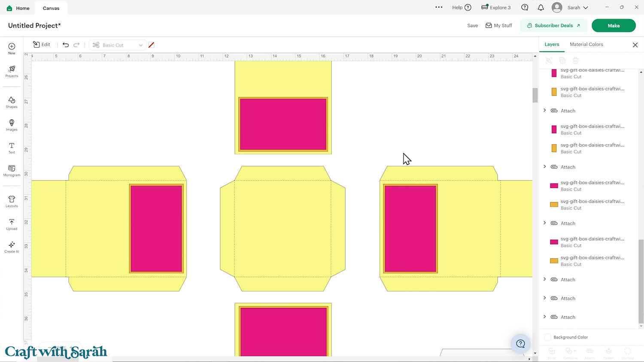The width and height of the screenshot is (644, 362).
Task: Open the Layouts tool
Action: click(12, 202)
